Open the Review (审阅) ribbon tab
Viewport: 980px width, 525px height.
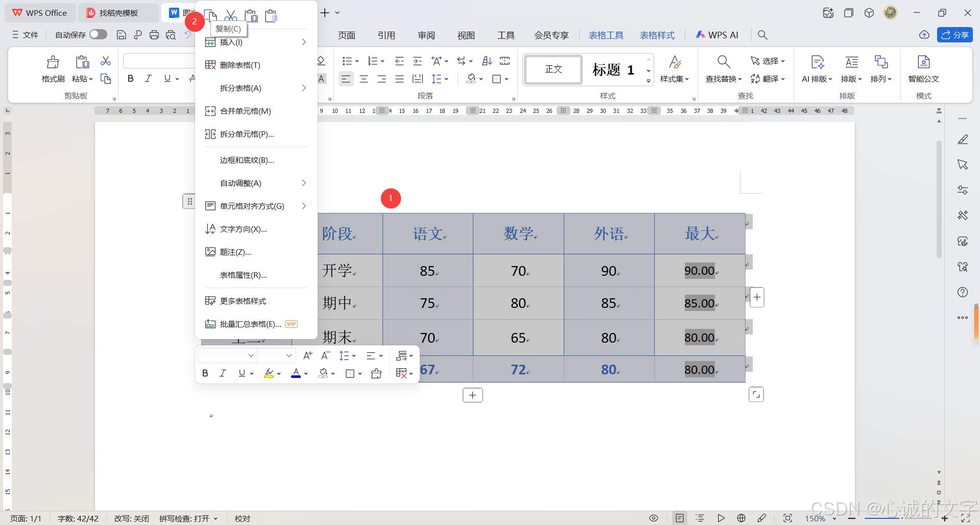pos(426,35)
